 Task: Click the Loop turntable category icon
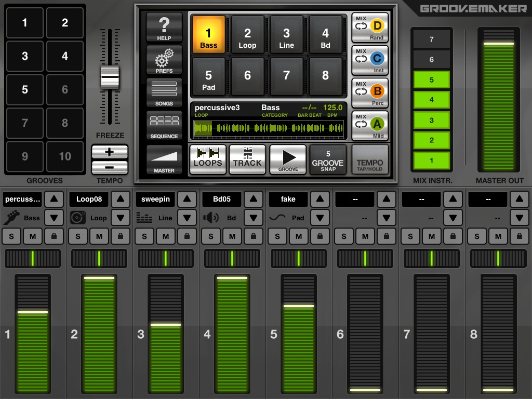tap(77, 218)
